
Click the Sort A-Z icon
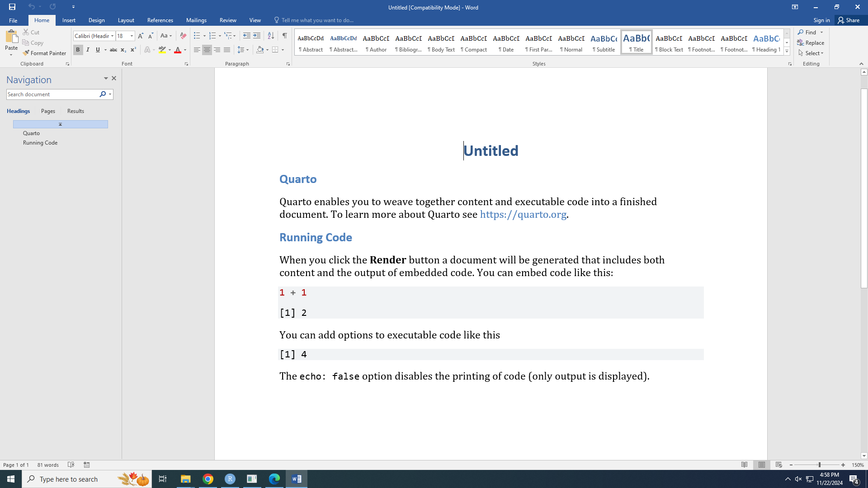[x=271, y=36]
